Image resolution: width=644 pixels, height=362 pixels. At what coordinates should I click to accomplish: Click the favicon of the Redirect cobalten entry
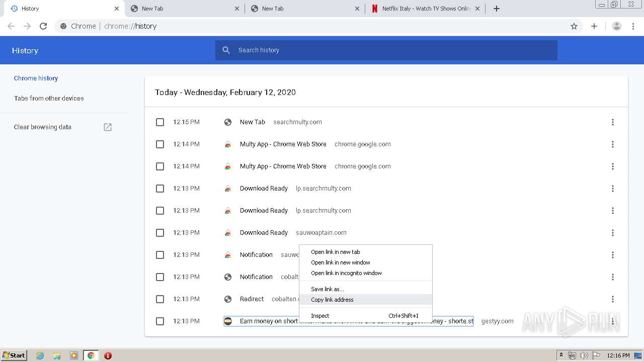coord(228,299)
